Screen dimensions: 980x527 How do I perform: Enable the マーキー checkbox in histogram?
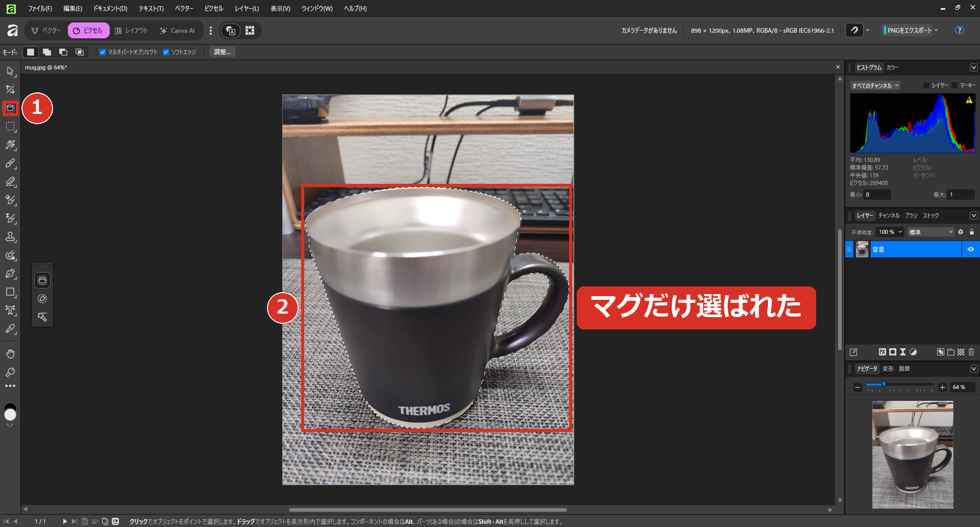point(954,85)
